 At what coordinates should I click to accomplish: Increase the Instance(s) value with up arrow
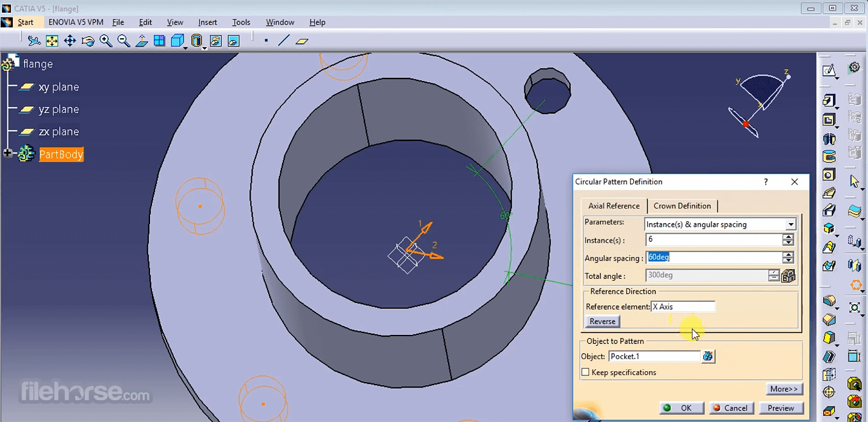787,237
